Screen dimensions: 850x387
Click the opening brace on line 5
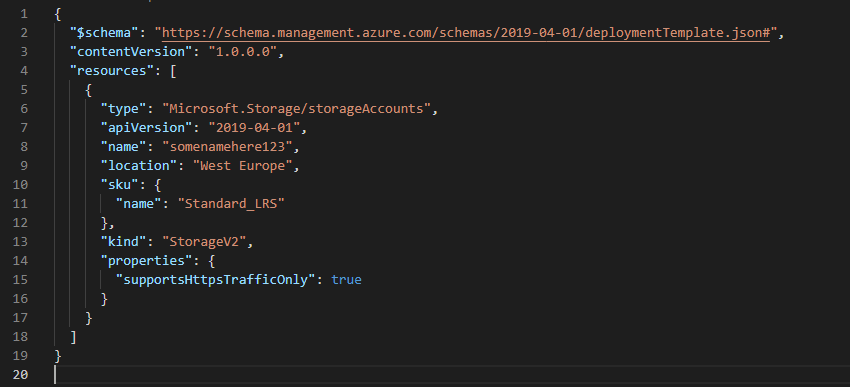point(89,90)
